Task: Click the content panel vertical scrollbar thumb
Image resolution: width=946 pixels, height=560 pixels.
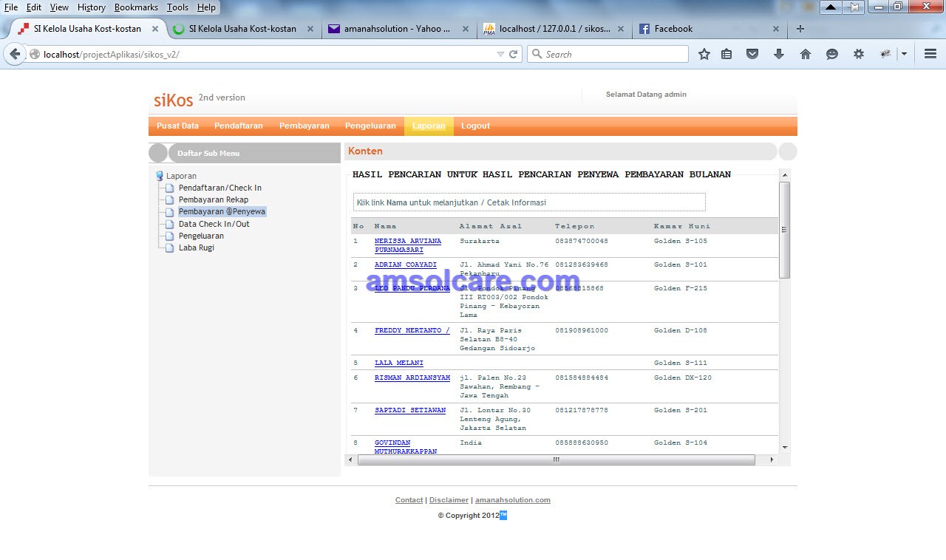Action: (x=785, y=230)
